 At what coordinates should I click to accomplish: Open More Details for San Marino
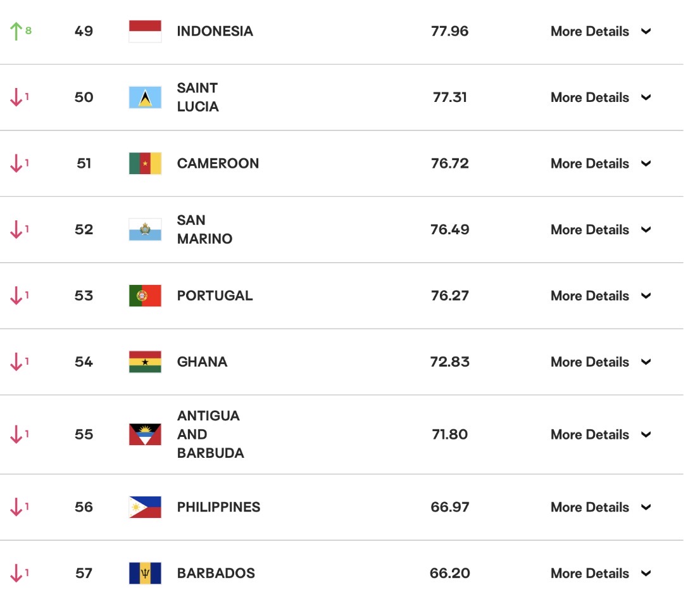pyautogui.click(x=590, y=230)
